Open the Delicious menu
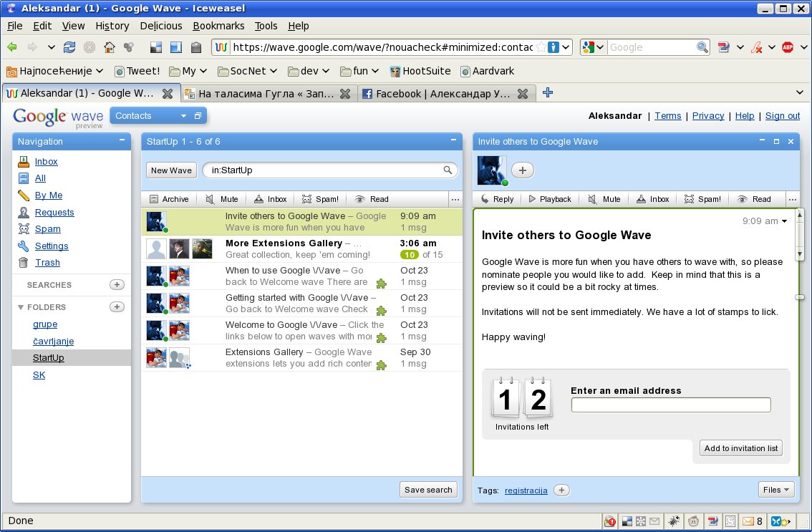The height and width of the screenshot is (532, 812). point(161,26)
